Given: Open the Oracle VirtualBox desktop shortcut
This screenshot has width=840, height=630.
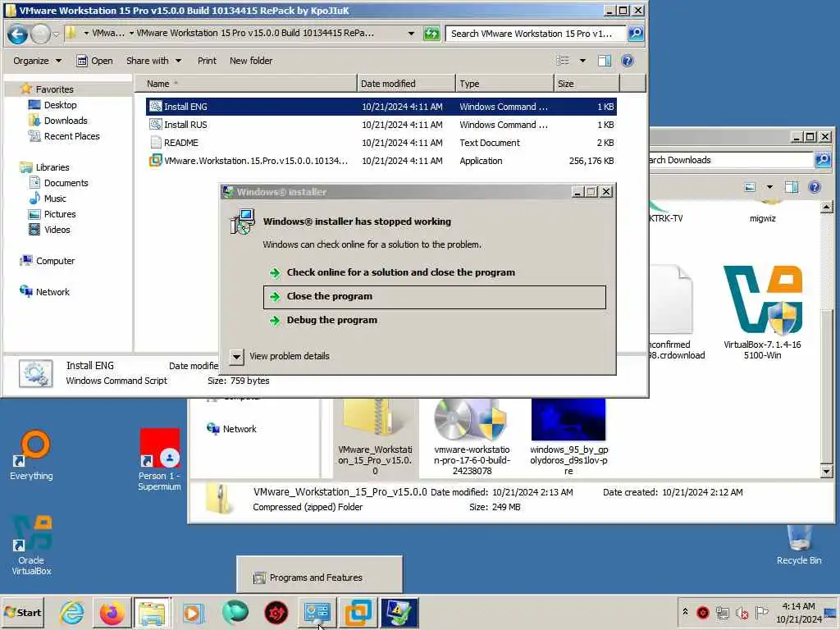Looking at the screenshot, I should point(32,546).
